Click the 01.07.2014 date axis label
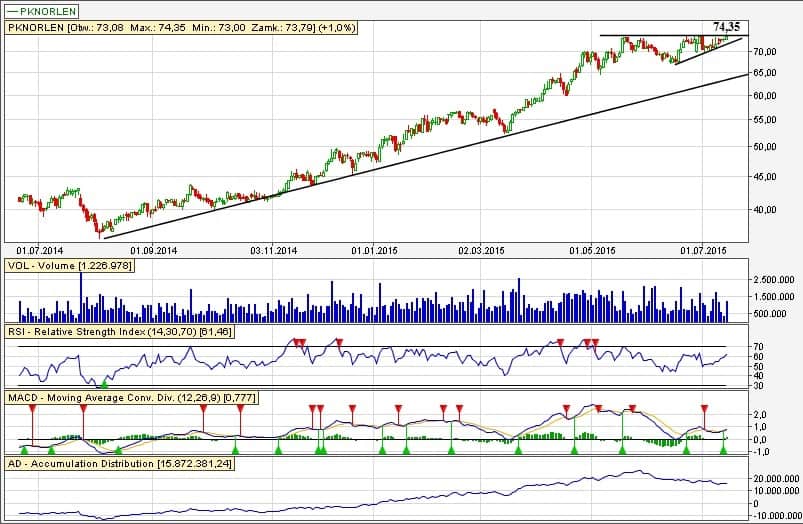Image resolution: width=803 pixels, height=524 pixels. point(41,250)
